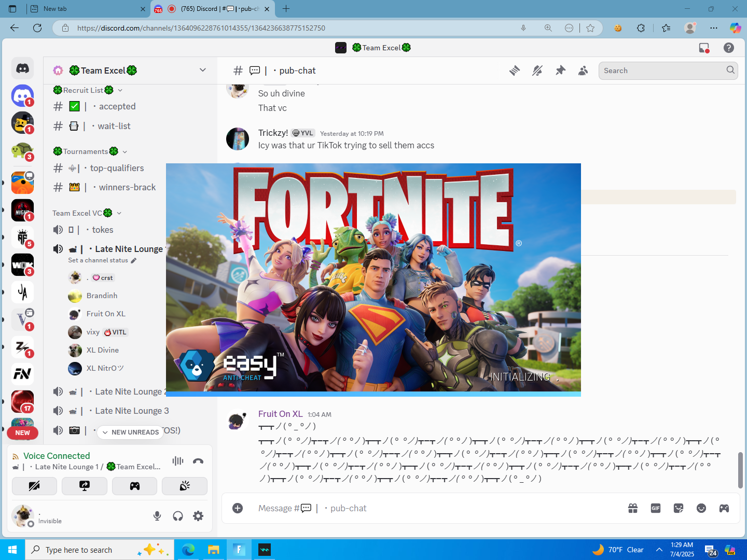Open apps launcher controller icon in message bar
Screen dimensions: 747x560
point(724,508)
